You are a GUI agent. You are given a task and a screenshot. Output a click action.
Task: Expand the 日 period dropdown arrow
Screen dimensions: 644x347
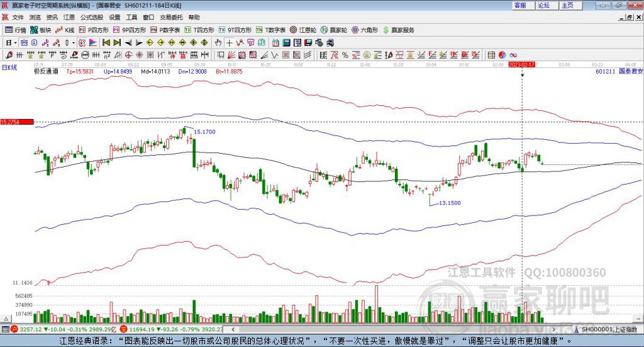pos(15,43)
